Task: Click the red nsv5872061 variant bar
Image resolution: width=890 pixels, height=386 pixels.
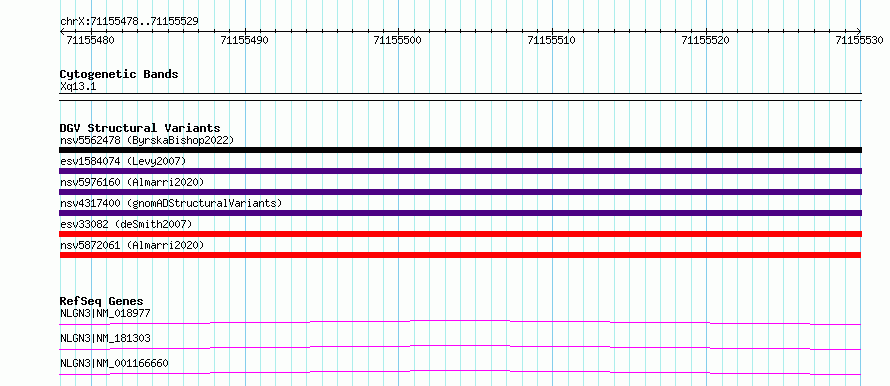Action: (x=460, y=255)
